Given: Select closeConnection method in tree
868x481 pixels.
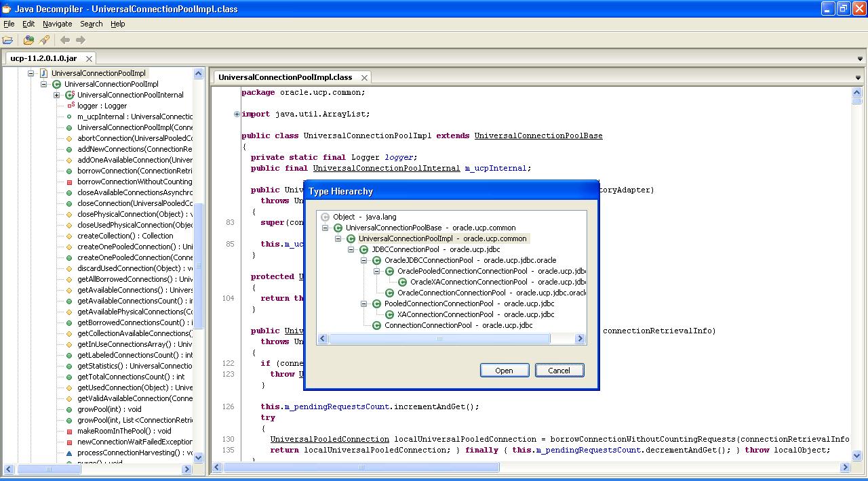Looking at the screenshot, I should pyautogui.click(x=135, y=203).
